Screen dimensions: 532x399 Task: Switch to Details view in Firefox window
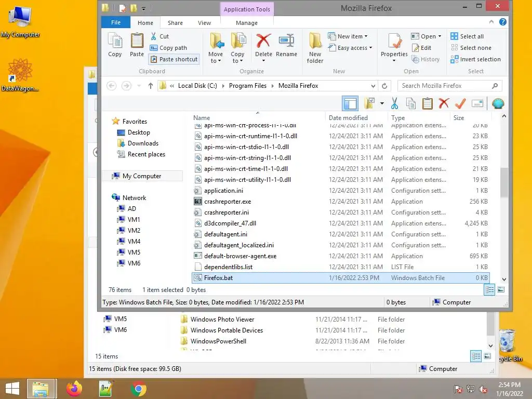point(489,290)
